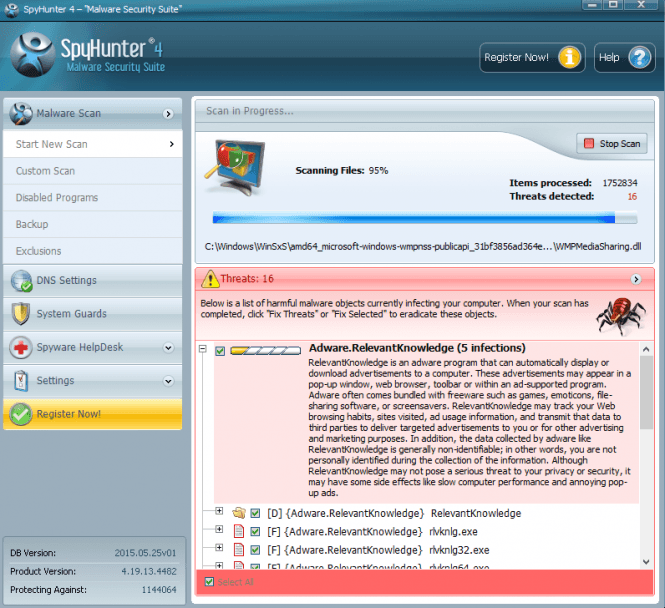Expand the [D] RelevantKnowledge tree row
This screenshot has width=665, height=608.
219,511
